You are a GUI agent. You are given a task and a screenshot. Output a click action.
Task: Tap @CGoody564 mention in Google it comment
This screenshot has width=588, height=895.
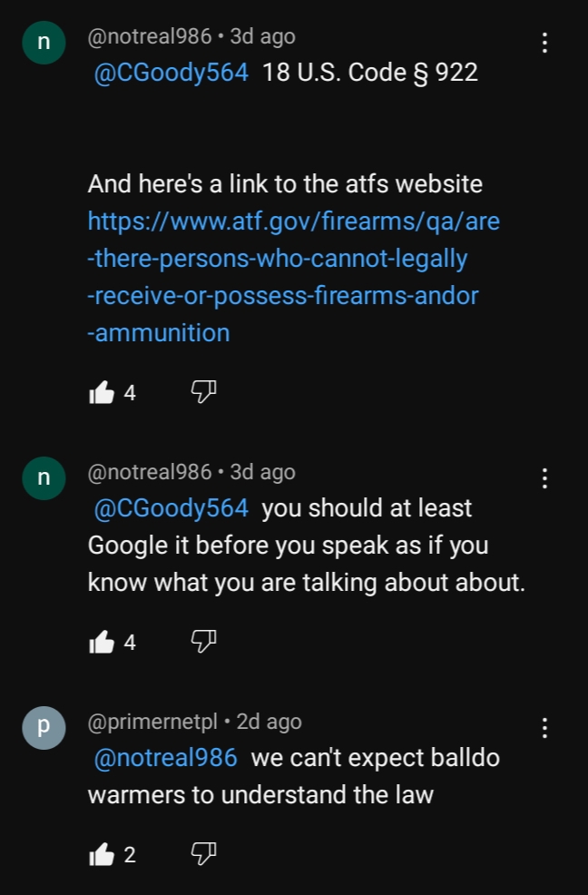click(171, 508)
